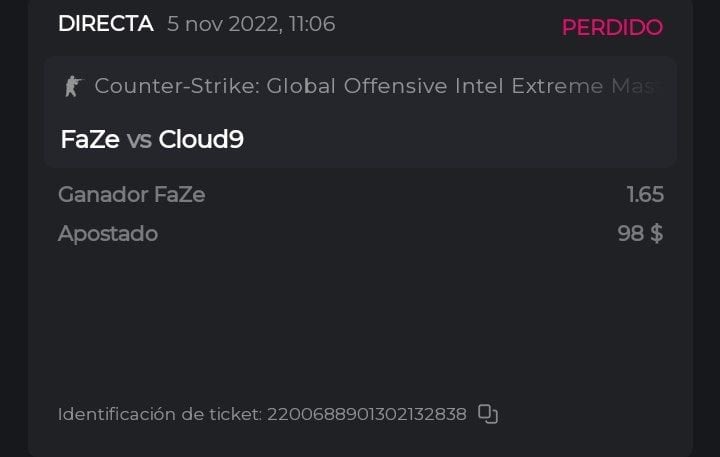Click the PERDIDO status label
This screenshot has width=720, height=457.
(611, 27)
